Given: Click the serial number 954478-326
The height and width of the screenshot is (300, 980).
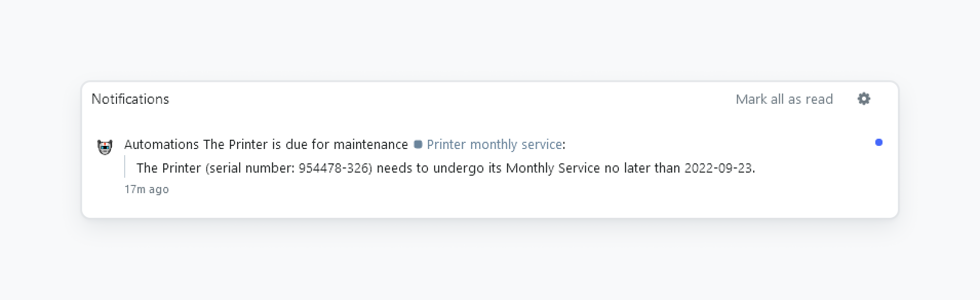Looking at the screenshot, I should point(334,168).
